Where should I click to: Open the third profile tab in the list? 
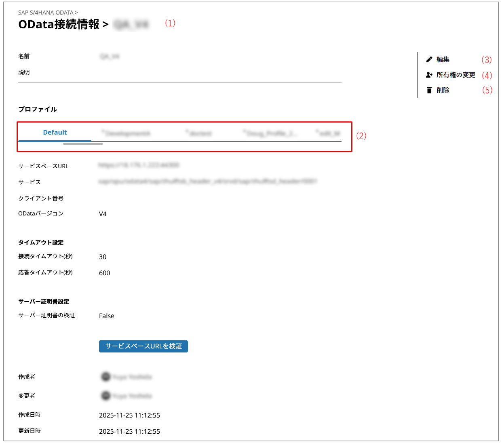point(199,133)
